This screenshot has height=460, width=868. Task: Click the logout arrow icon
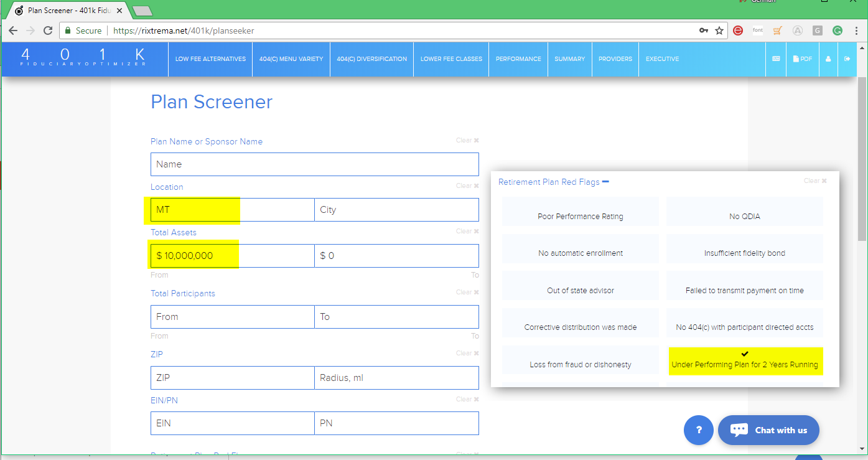[847, 59]
